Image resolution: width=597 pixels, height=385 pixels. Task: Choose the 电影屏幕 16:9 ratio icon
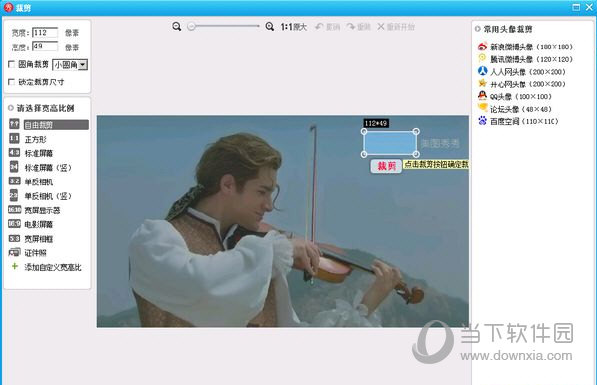[14, 224]
